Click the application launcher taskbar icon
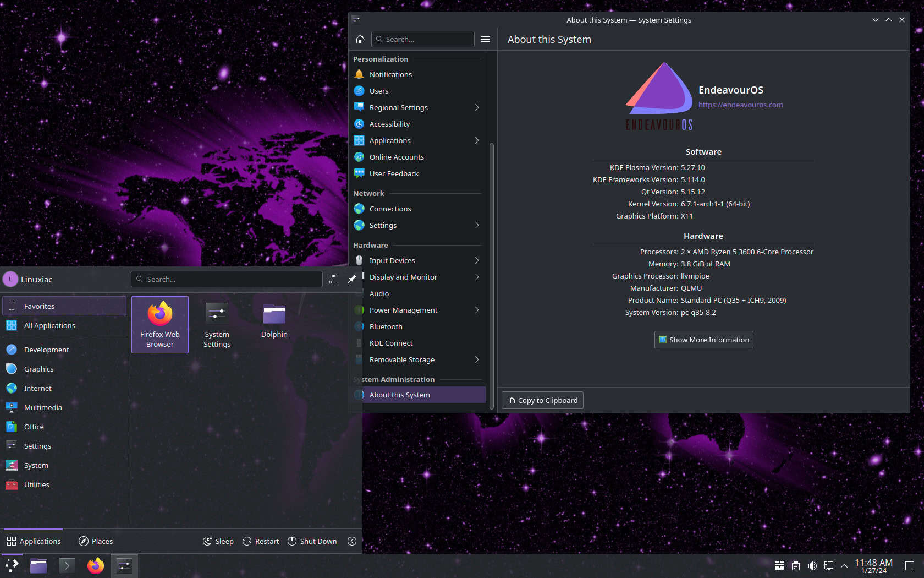 coord(12,566)
